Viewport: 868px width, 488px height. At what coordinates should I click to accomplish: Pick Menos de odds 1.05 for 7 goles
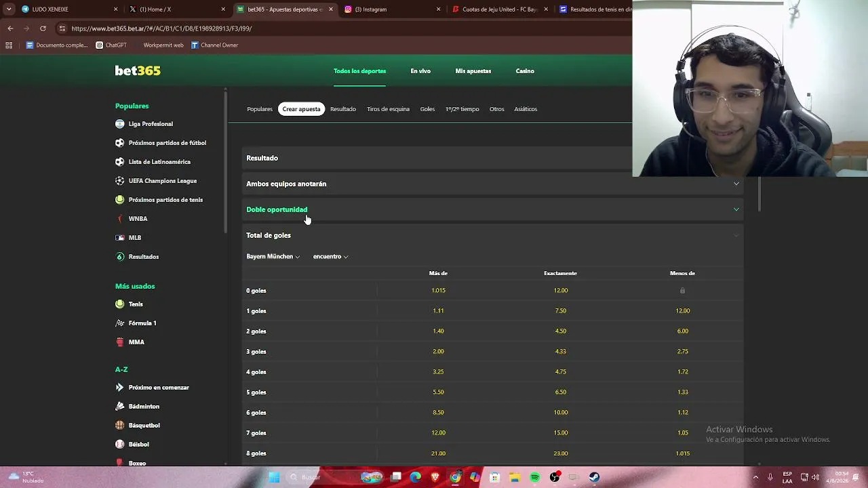(682, 433)
